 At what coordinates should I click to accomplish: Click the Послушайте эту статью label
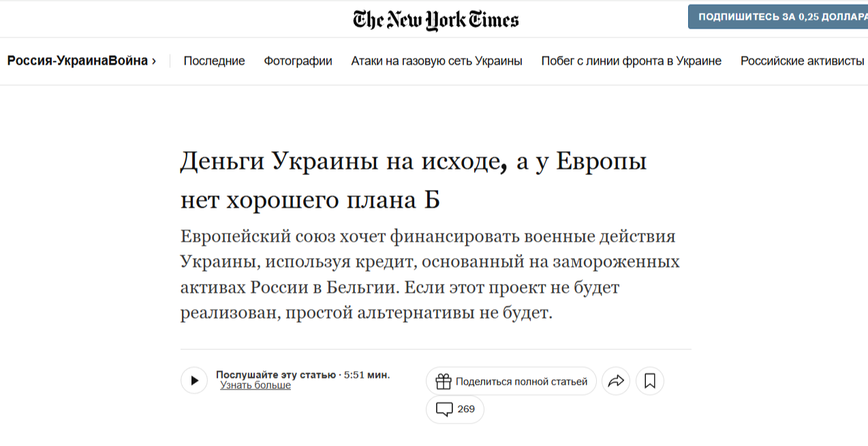pos(275,375)
